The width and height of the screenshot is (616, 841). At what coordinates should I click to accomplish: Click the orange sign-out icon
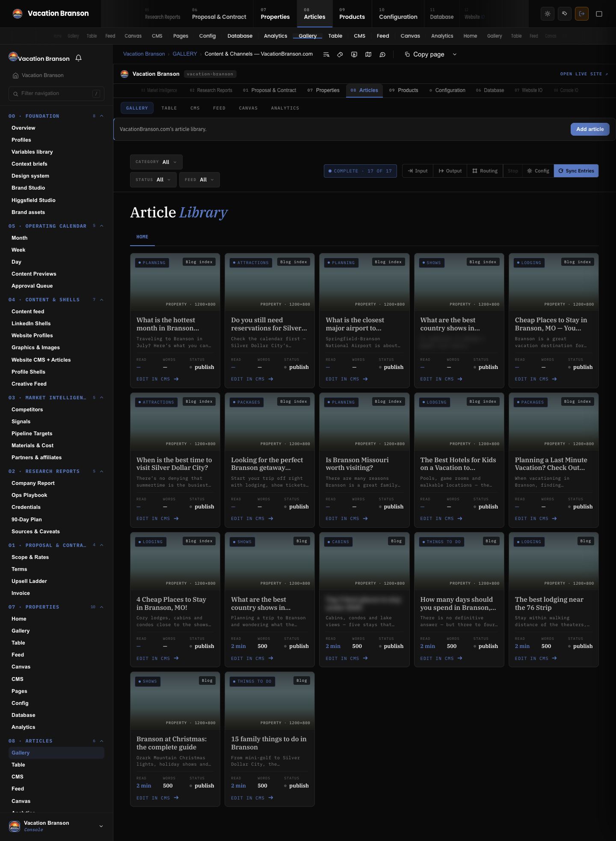pos(582,14)
